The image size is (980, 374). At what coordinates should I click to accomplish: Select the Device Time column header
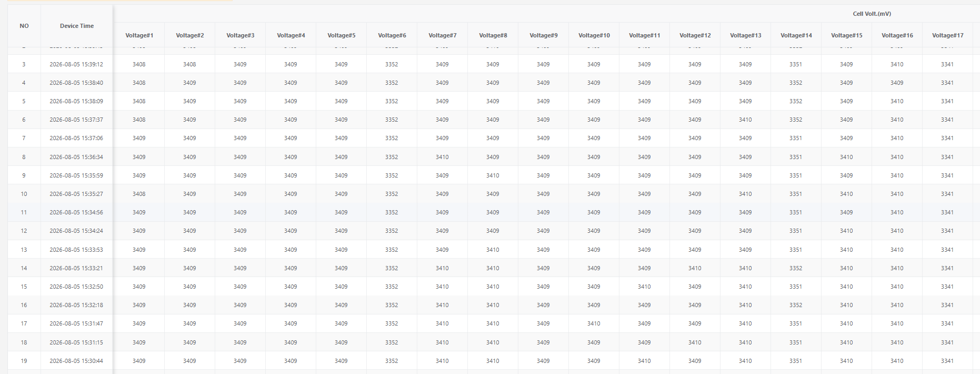77,26
